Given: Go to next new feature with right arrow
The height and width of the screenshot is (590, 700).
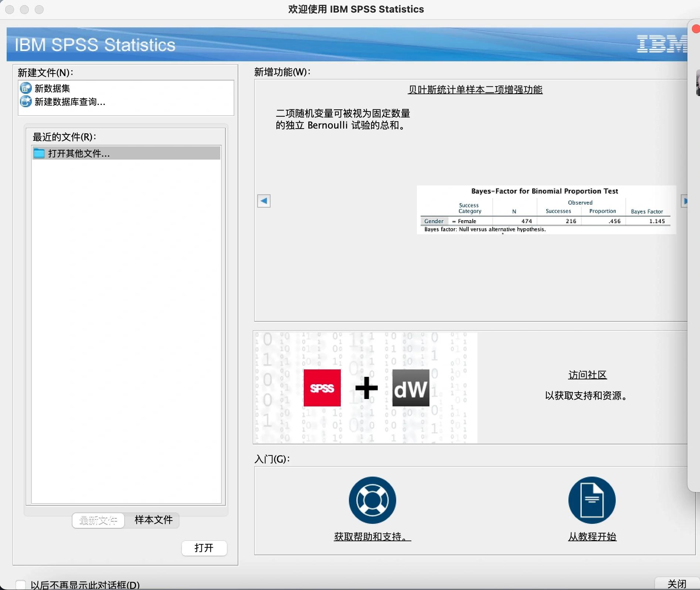Looking at the screenshot, I should [684, 201].
